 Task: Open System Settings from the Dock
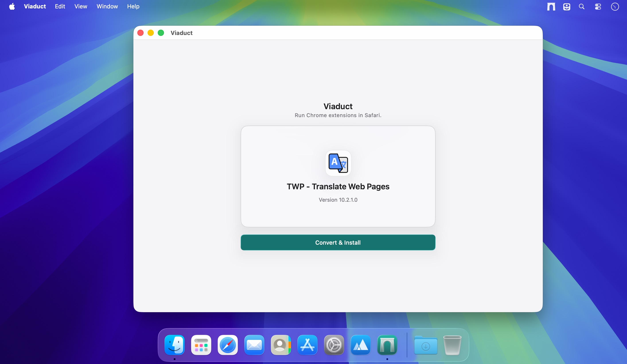(x=334, y=345)
